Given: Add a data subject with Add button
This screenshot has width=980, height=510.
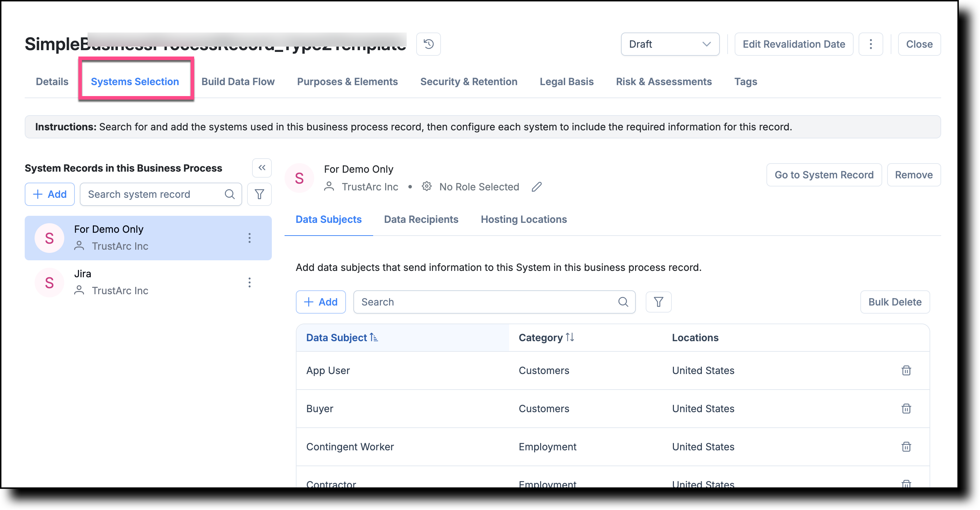Looking at the screenshot, I should click(x=321, y=302).
